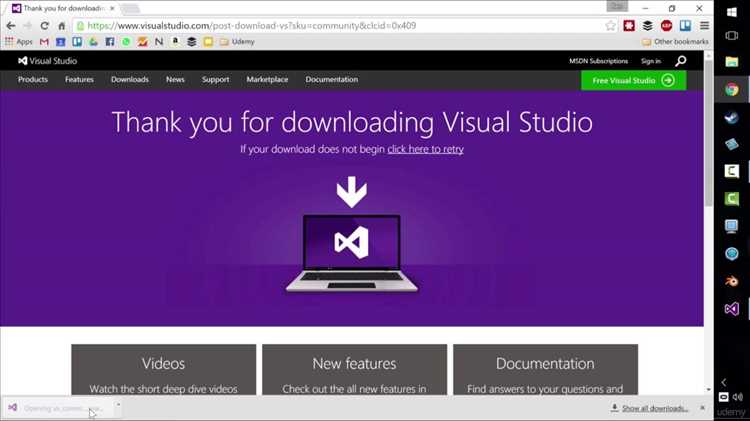Open the Amazon bookmark

click(175, 42)
